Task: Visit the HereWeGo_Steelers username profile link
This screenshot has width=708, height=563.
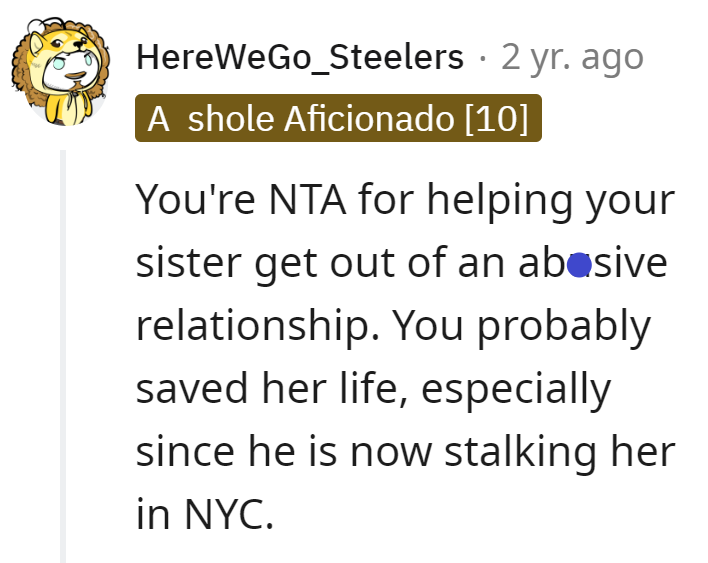Action: [x=300, y=57]
